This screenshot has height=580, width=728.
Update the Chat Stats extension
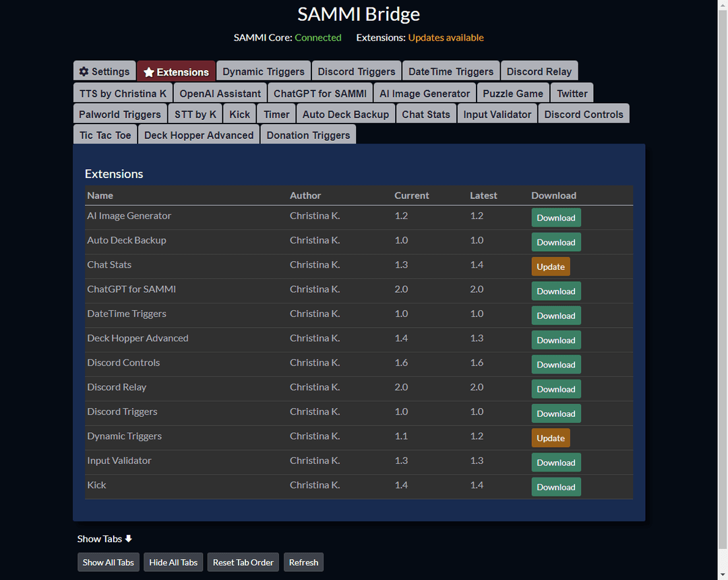(x=551, y=266)
